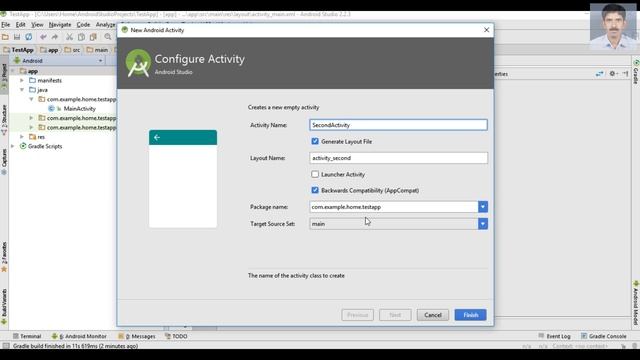Viewport: 640px width, 360px height.
Task: Open the Navigate menu
Action: click(60, 25)
